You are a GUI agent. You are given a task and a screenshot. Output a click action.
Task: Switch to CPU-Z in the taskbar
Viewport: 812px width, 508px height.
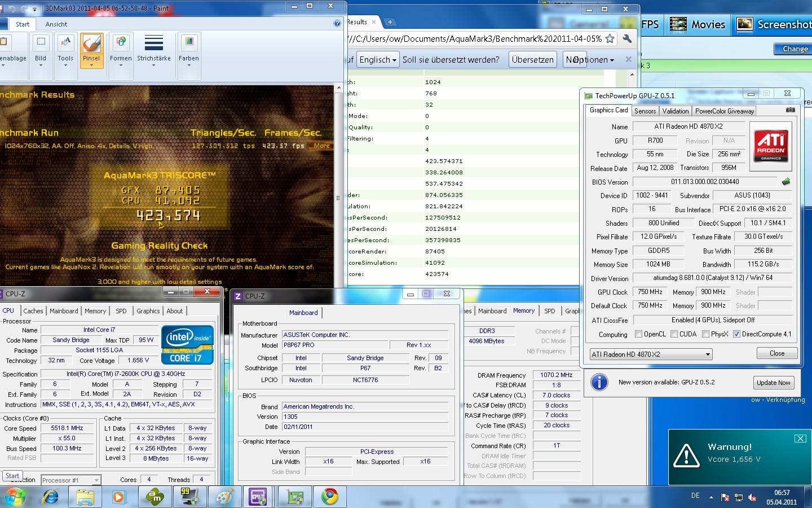[258, 497]
